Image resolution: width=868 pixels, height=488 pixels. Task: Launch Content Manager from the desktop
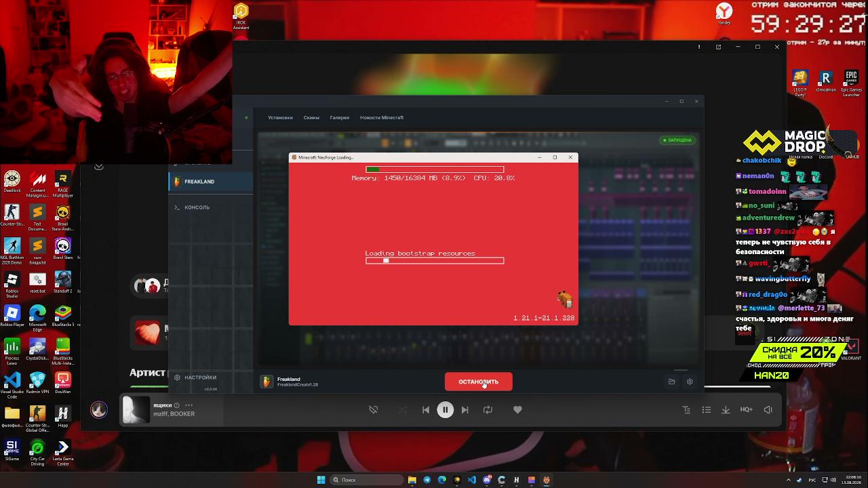[37, 182]
